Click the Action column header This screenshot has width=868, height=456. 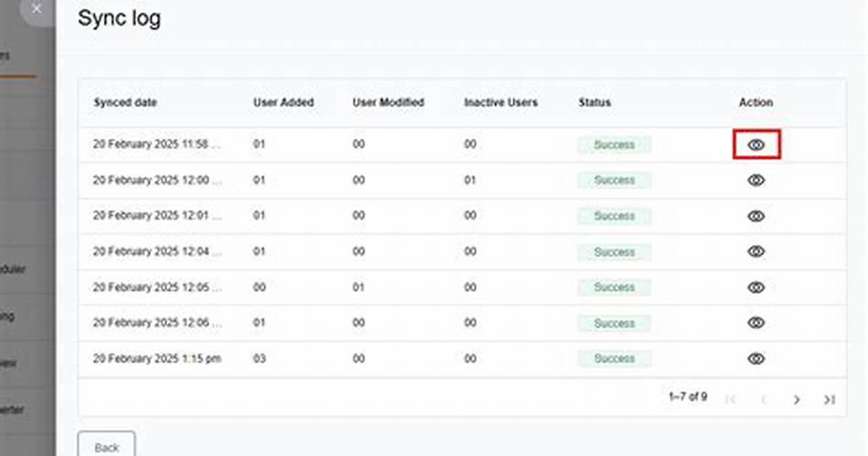(x=756, y=102)
